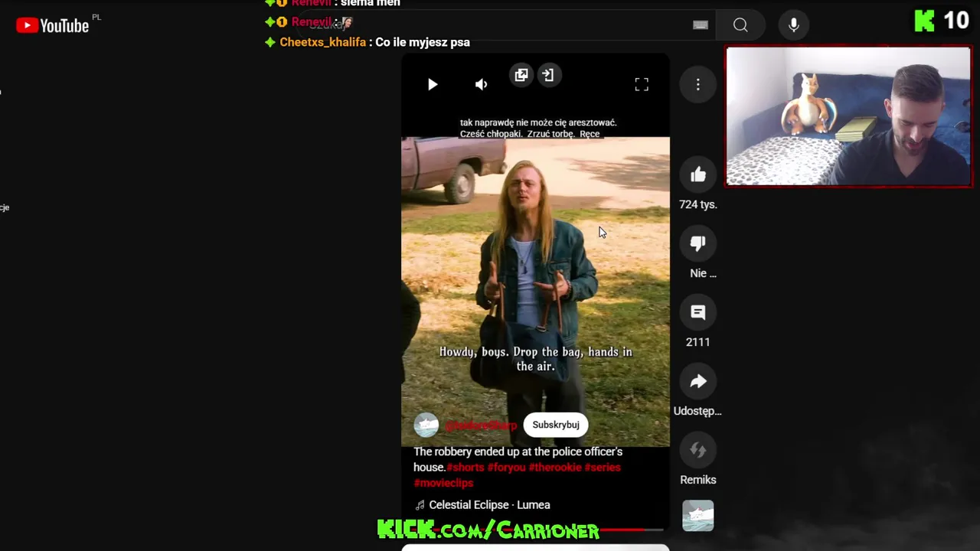Click the YouTube logo home link

click(53, 26)
